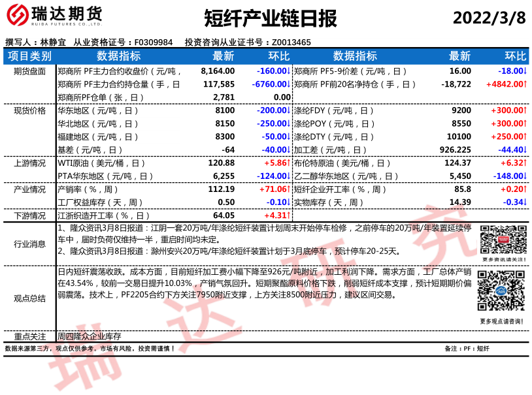
Task: Select the 布伦特原油 change +6.32
Action: pos(510,163)
